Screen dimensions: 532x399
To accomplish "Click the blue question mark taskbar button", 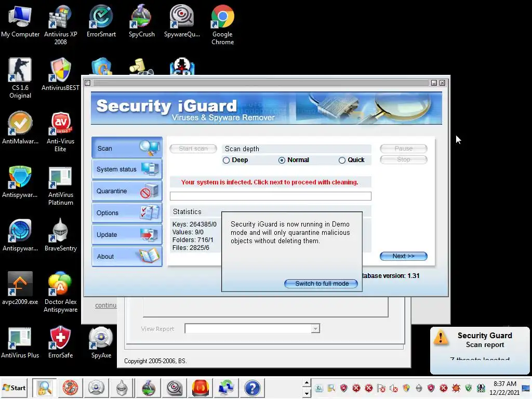I will click(x=252, y=388).
